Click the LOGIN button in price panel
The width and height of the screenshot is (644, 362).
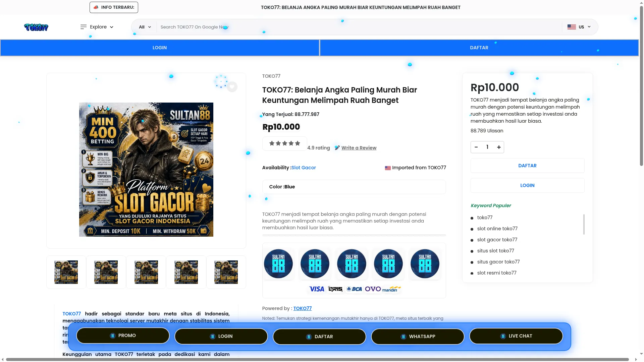click(527, 185)
